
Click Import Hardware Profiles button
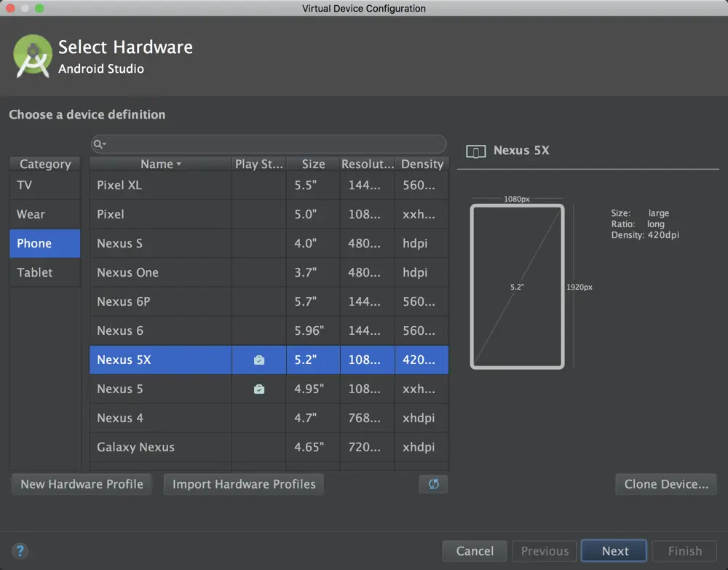coord(244,484)
